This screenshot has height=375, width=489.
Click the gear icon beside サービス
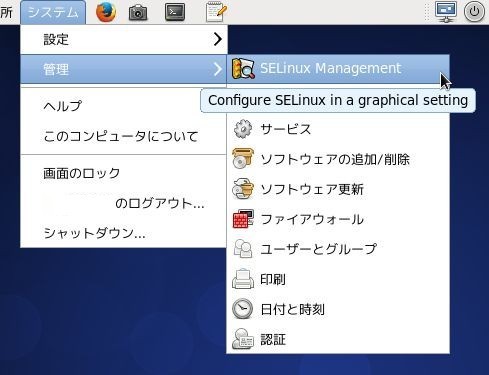[243, 129]
